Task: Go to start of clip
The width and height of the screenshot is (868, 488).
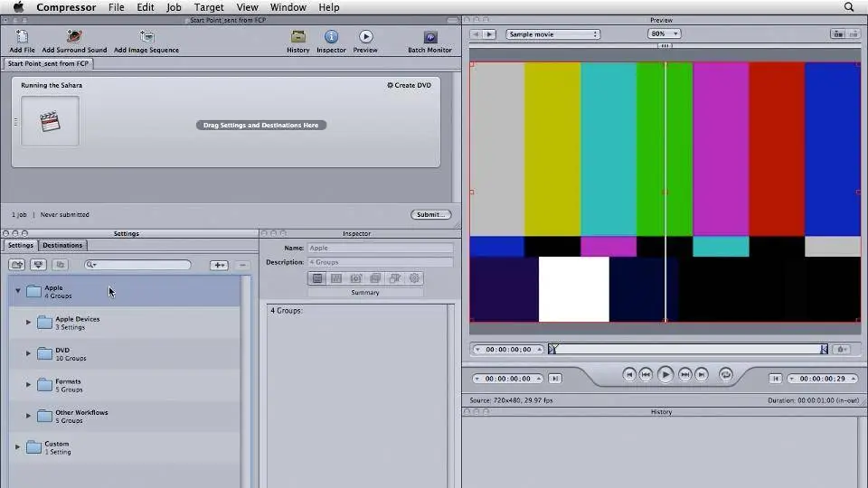Action: point(629,374)
